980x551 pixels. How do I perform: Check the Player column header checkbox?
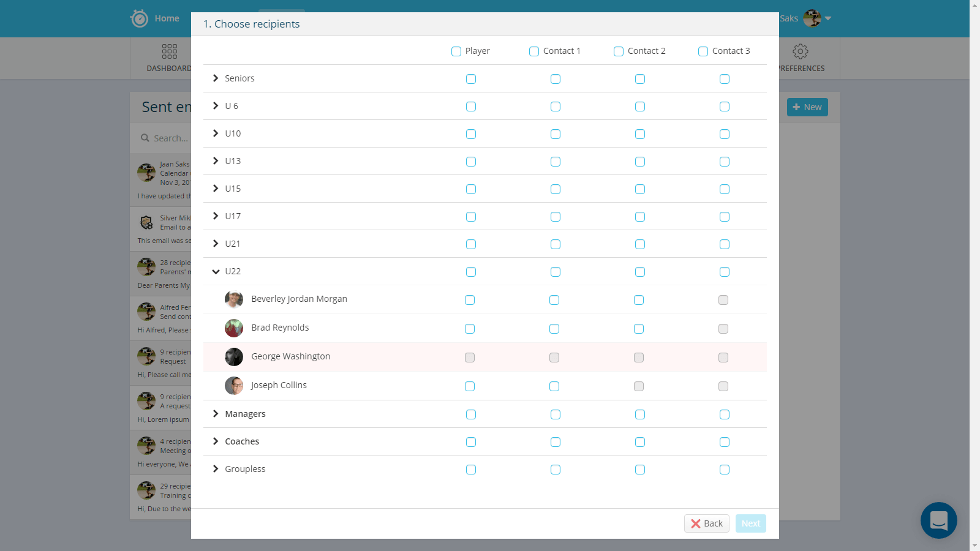pos(456,51)
